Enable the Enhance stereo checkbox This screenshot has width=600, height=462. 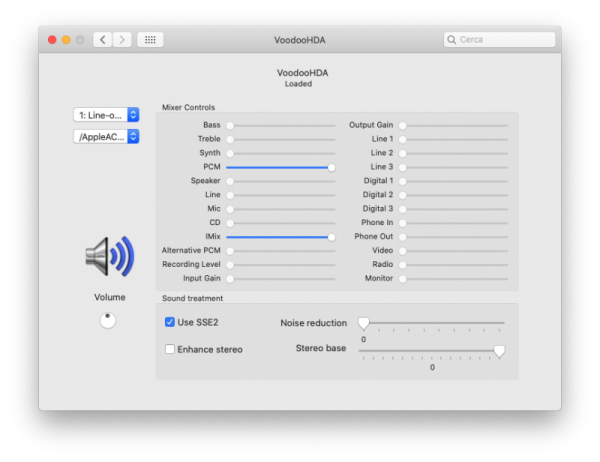pos(170,349)
